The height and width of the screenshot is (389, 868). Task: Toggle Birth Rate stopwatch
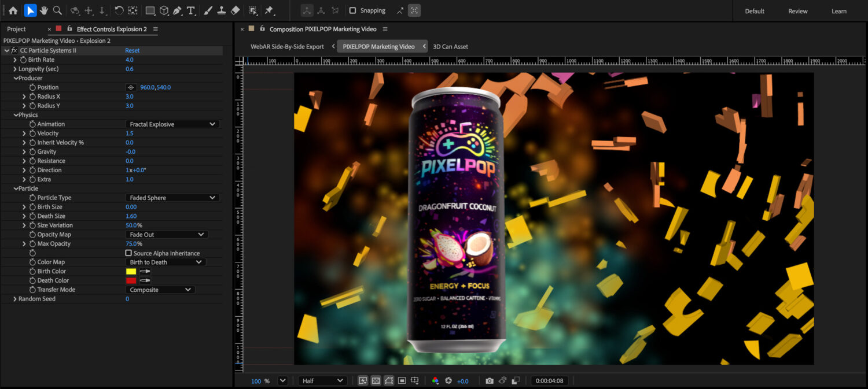click(x=24, y=60)
